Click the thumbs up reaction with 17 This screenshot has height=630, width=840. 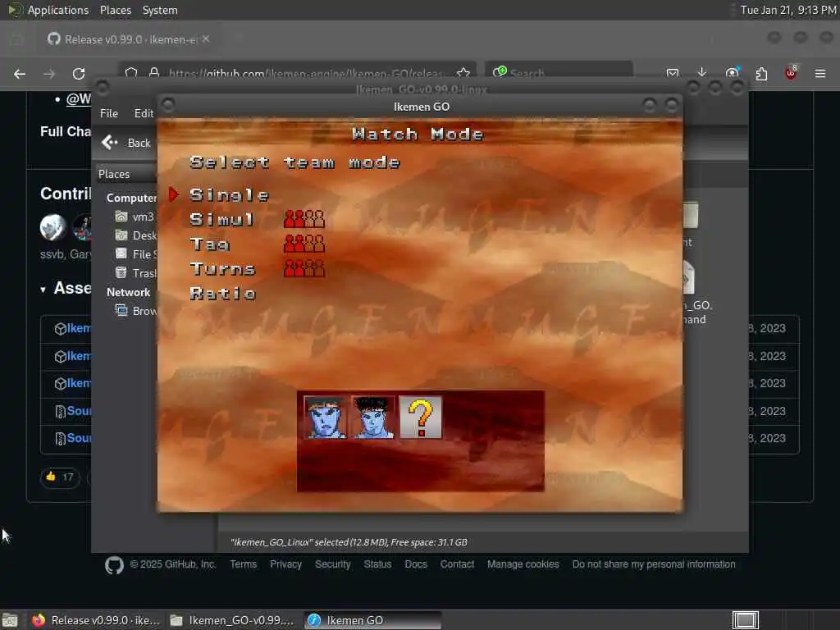(59, 477)
